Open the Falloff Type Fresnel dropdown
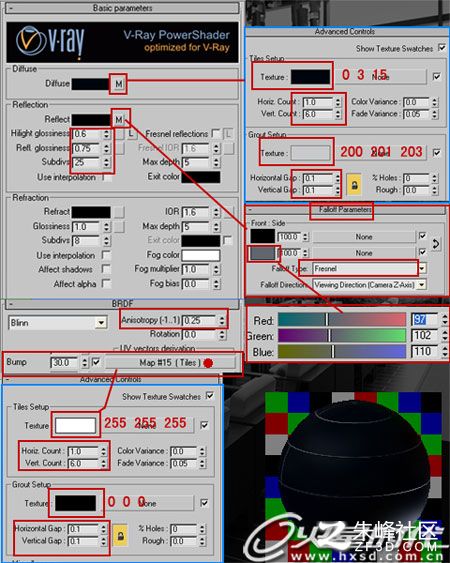 coord(422,269)
